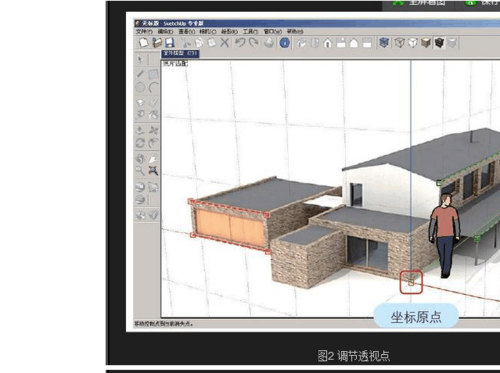Select Wireframe display style cube
Viewport: 500px width, 373px height.
click(400, 43)
